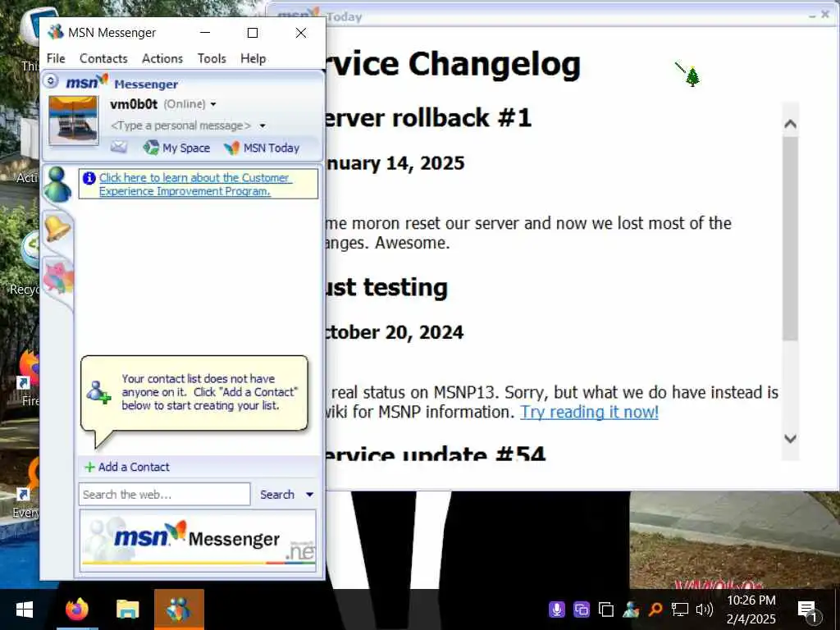The image size is (840, 630).
Task: Maximize the MSN Messenger window
Action: (253, 33)
